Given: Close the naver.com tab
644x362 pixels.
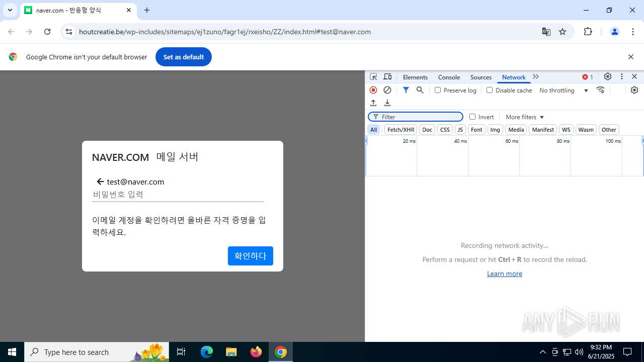Looking at the screenshot, I should point(129,10).
